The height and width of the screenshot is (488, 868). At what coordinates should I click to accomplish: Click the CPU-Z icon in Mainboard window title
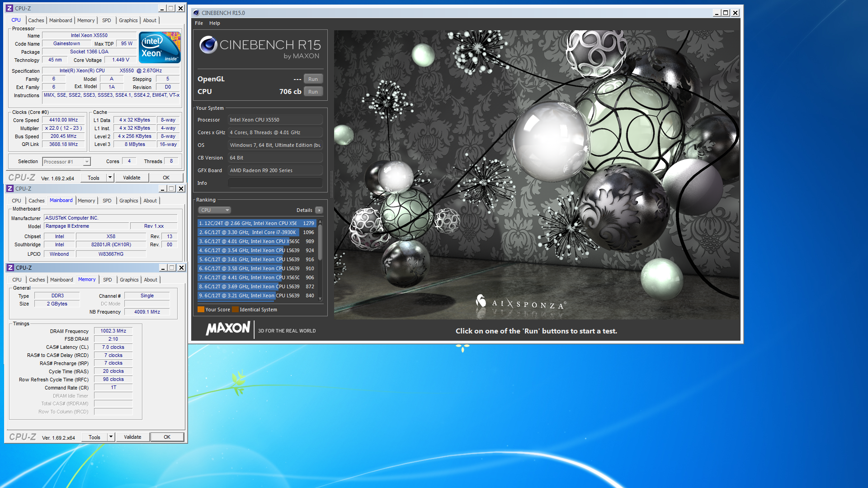coord(10,188)
